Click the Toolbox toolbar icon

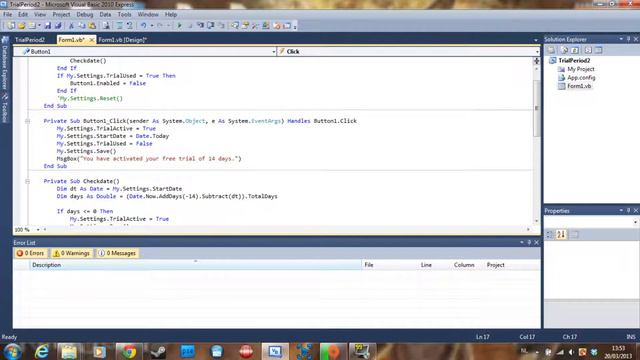pyautogui.click(x=256, y=26)
